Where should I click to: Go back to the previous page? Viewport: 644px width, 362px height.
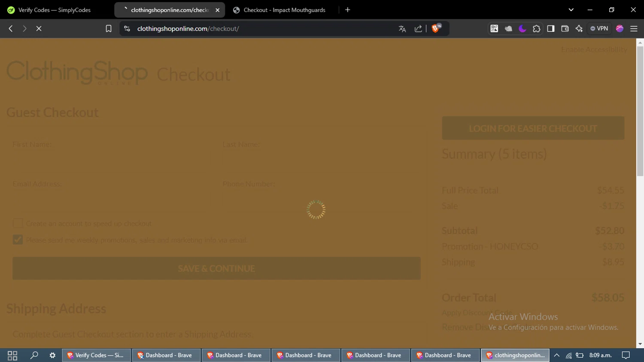11,29
